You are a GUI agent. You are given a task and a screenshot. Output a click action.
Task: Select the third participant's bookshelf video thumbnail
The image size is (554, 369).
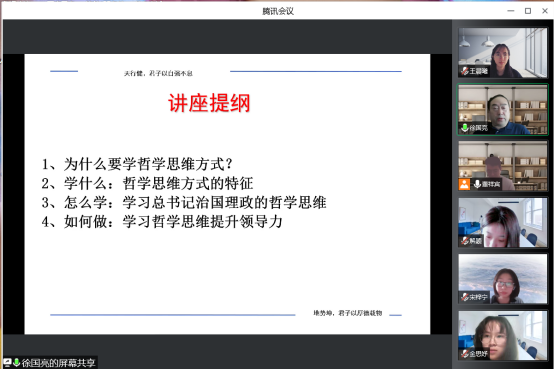pos(502,166)
